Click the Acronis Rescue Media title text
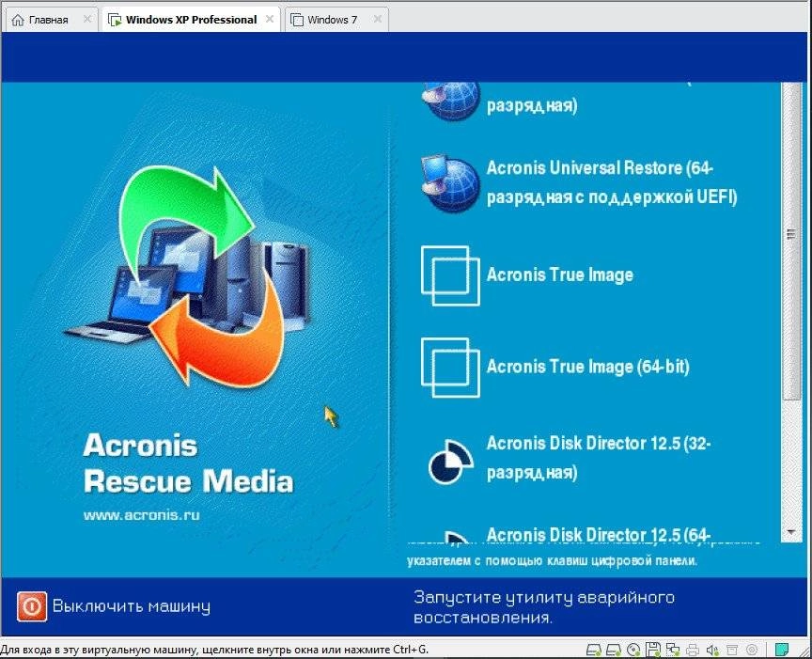The image size is (812, 659). (188, 463)
